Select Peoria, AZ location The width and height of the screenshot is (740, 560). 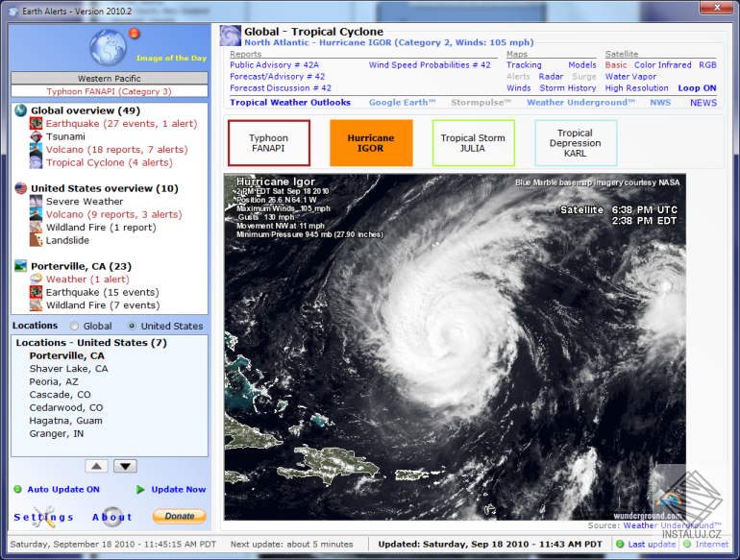click(x=54, y=381)
